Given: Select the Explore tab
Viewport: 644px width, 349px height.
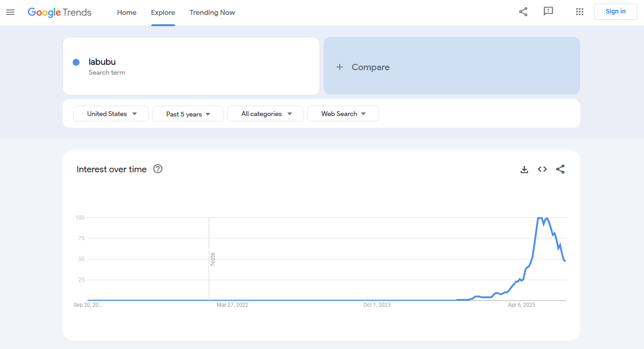Looking at the screenshot, I should pos(163,13).
